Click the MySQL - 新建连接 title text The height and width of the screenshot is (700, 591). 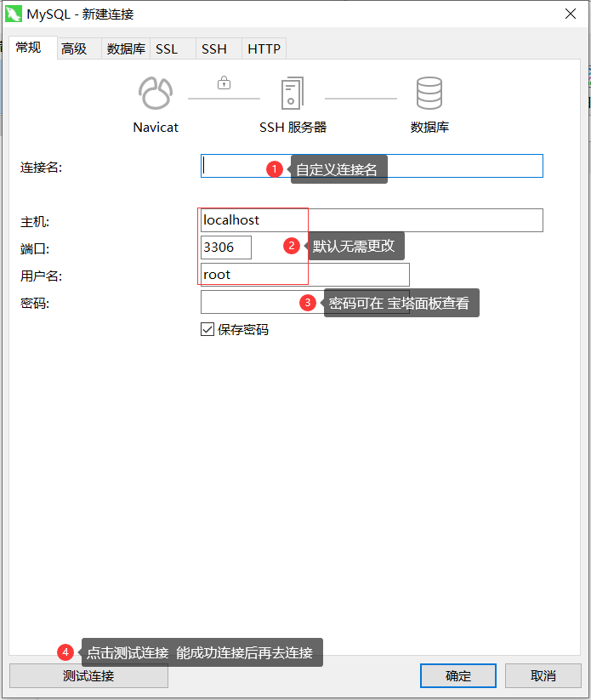[x=80, y=14]
